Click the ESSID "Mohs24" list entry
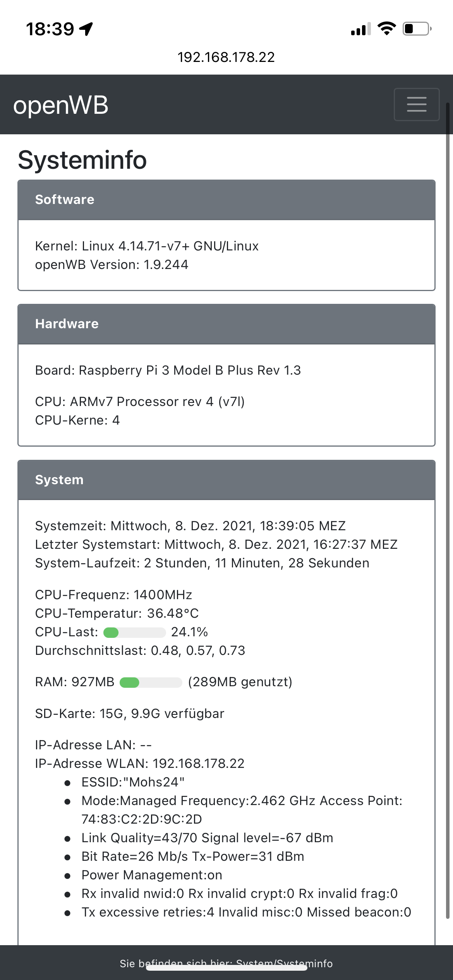The height and width of the screenshot is (980, 453). (133, 782)
